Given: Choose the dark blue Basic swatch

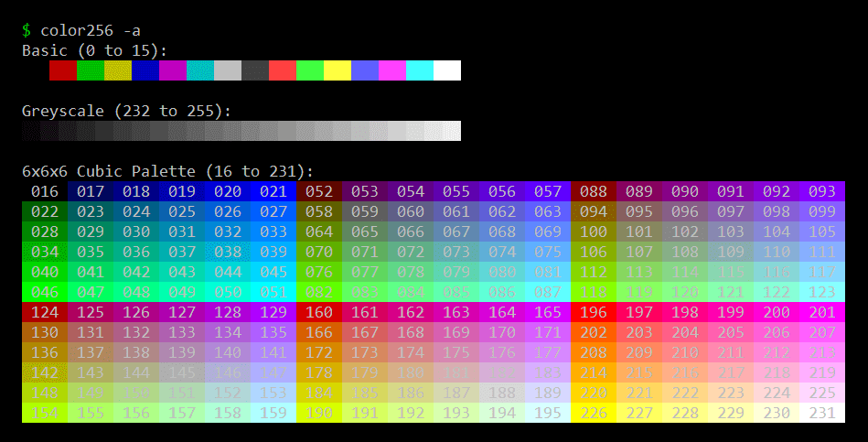Looking at the screenshot, I should [x=145, y=70].
